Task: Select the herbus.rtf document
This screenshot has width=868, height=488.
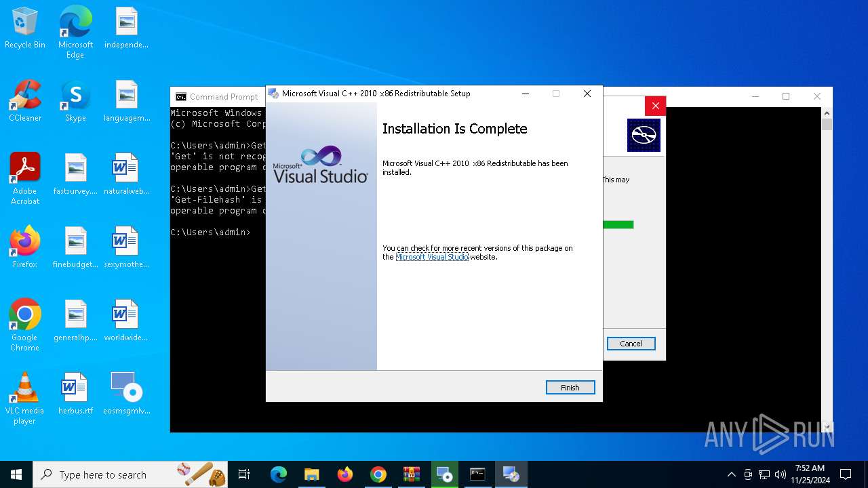Action: [75, 394]
